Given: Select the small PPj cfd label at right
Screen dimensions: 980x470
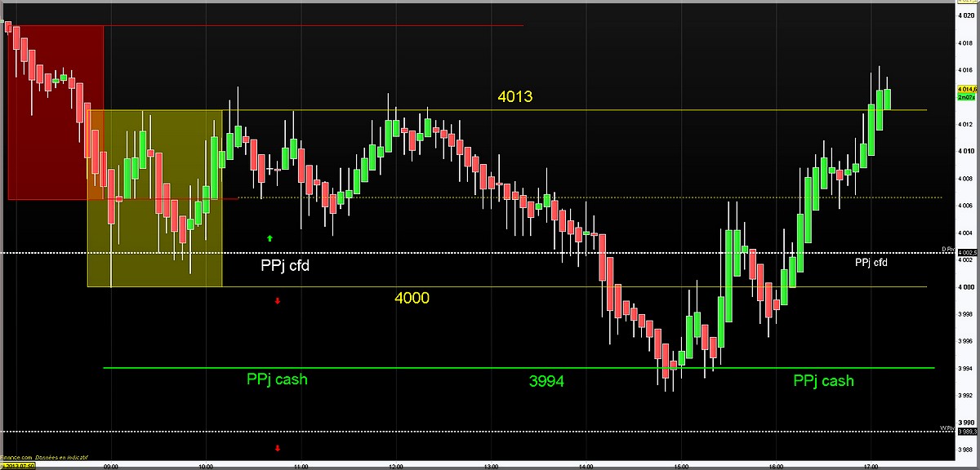Looking at the screenshot, I should 871,263.
